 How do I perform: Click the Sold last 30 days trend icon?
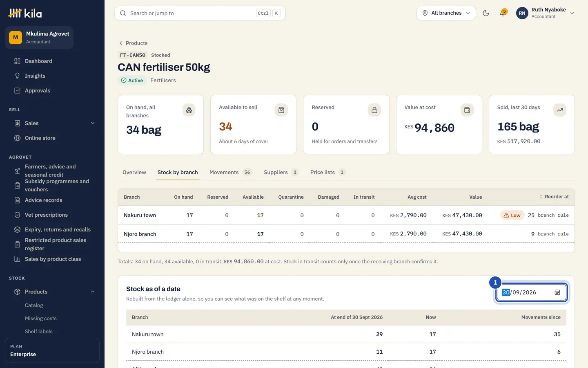click(x=560, y=110)
